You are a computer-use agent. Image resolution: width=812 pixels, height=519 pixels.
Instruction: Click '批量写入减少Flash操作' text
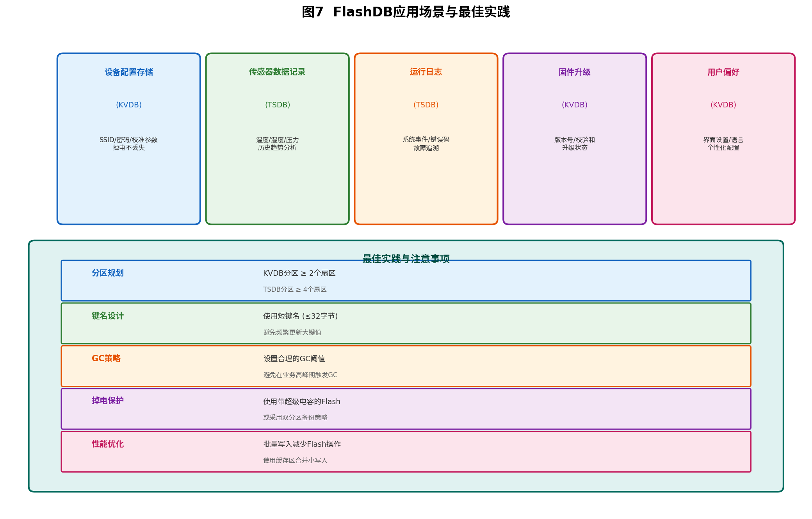pyautogui.click(x=302, y=444)
